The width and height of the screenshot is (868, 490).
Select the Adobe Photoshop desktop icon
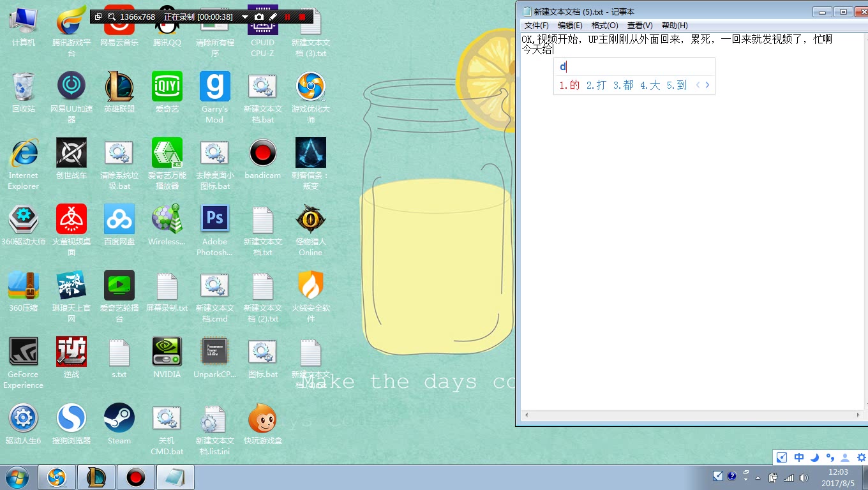tap(215, 230)
